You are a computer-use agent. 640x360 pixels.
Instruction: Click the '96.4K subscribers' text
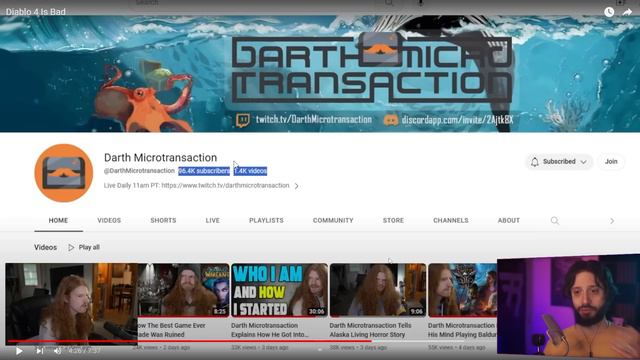click(x=204, y=171)
